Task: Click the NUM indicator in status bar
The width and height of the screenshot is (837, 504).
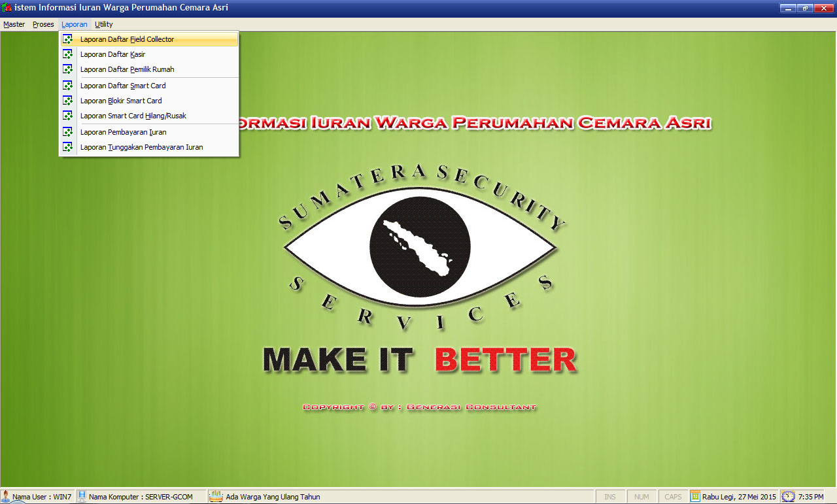Action: point(641,497)
